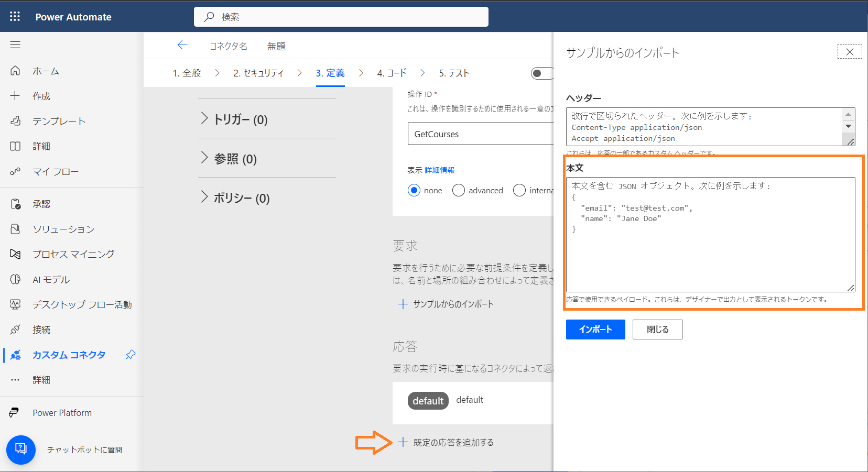This screenshot has height=472, width=868.
Task: Unpin カスタム コネクタ with the pin icon
Action: pos(131,355)
